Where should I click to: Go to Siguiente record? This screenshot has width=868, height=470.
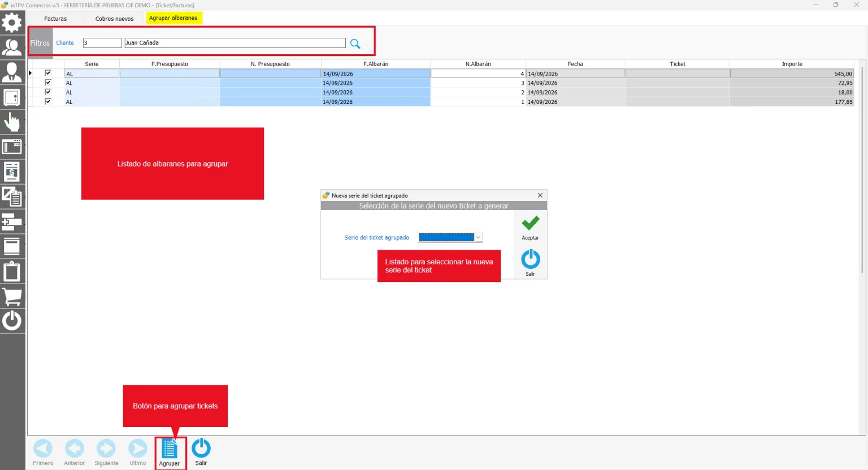[106, 452]
